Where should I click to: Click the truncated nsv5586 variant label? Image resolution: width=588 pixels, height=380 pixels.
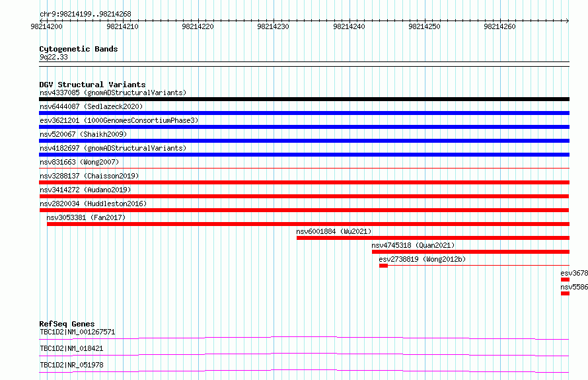point(574,287)
